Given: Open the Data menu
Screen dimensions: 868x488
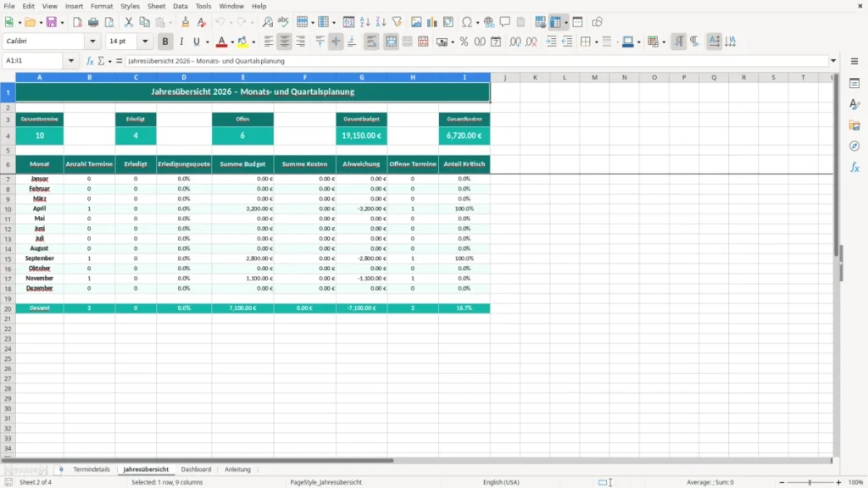Looking at the screenshot, I should (180, 6).
